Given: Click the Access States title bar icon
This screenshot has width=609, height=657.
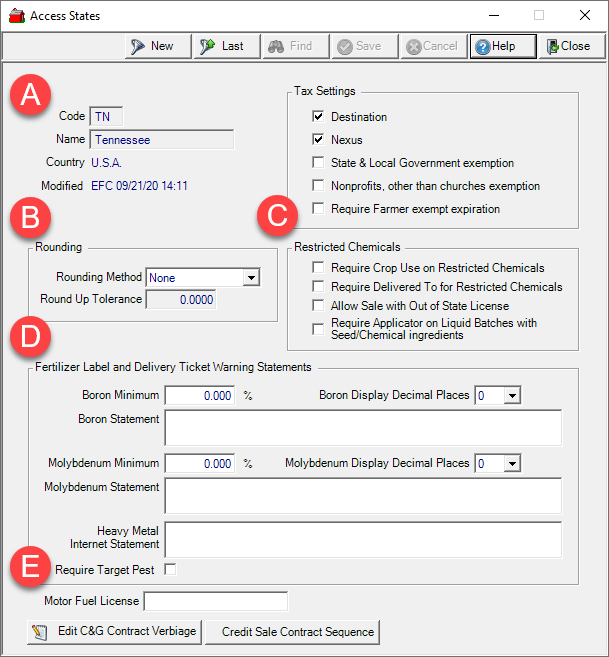Looking at the screenshot, I should 16,16.
